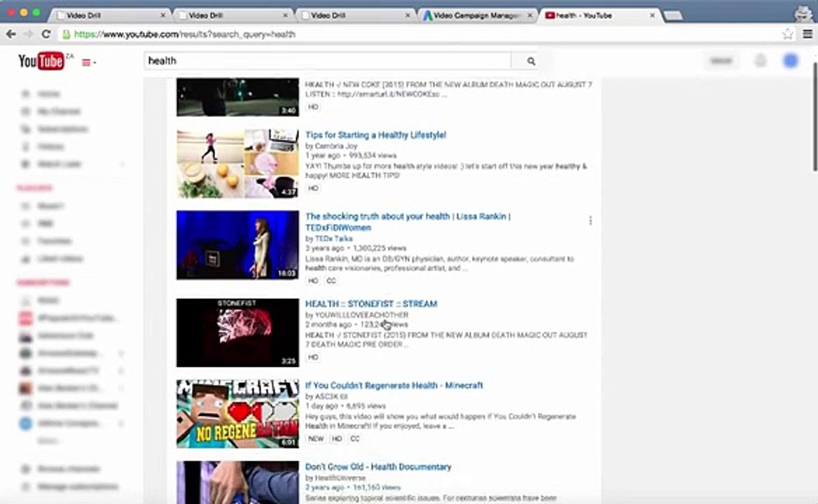Screen dimensions: 818x504
Task: Open If You Couldn't Regenerate Health - Minecraft
Action: [394, 386]
